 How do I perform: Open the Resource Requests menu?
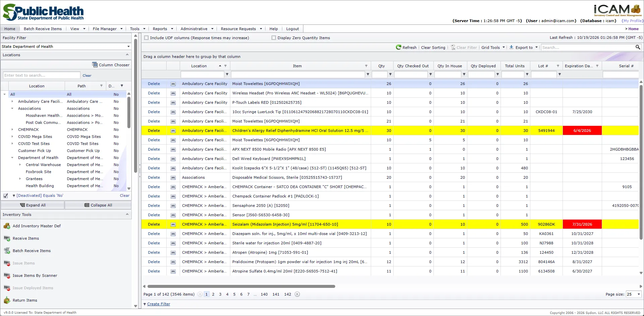pyautogui.click(x=241, y=29)
